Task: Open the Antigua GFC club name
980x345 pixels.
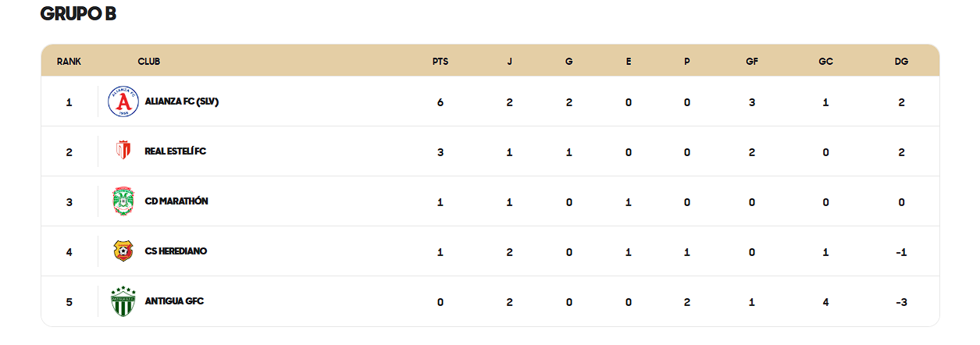Action: point(174,301)
